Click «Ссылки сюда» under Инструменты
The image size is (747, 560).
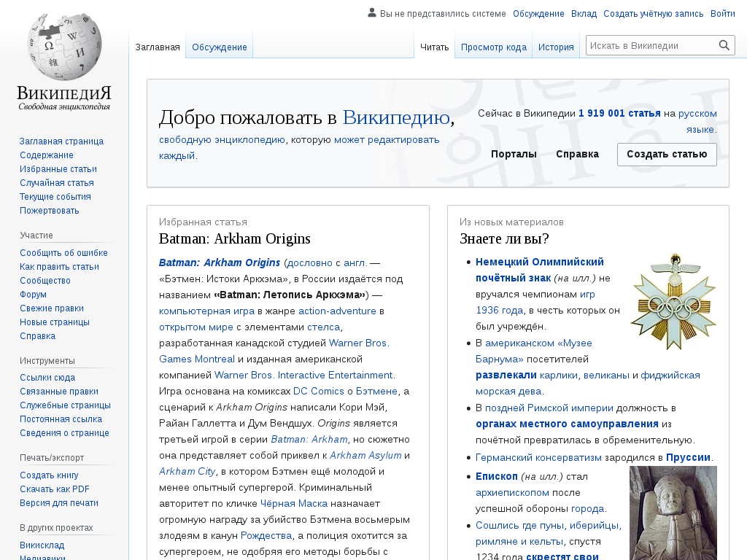[47, 378]
